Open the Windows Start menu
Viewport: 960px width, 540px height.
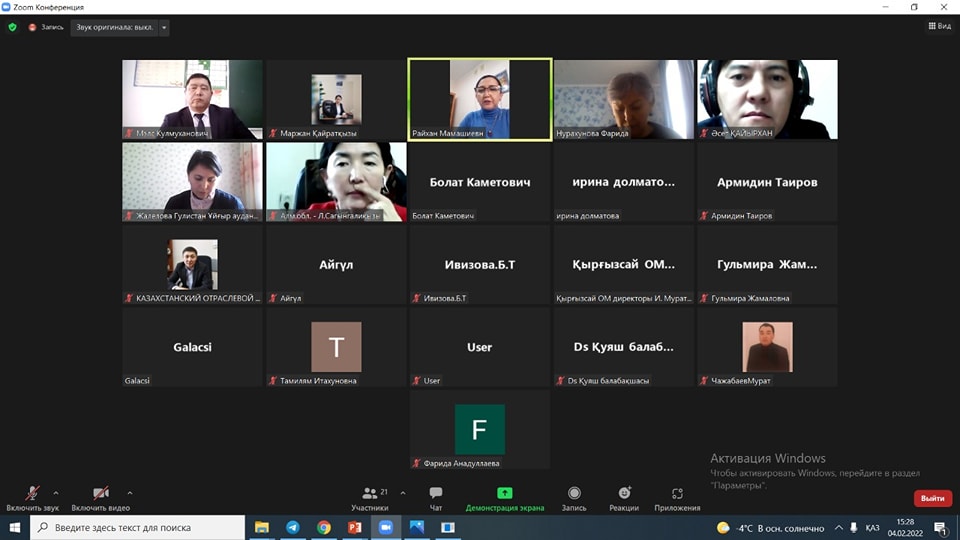click(15, 527)
